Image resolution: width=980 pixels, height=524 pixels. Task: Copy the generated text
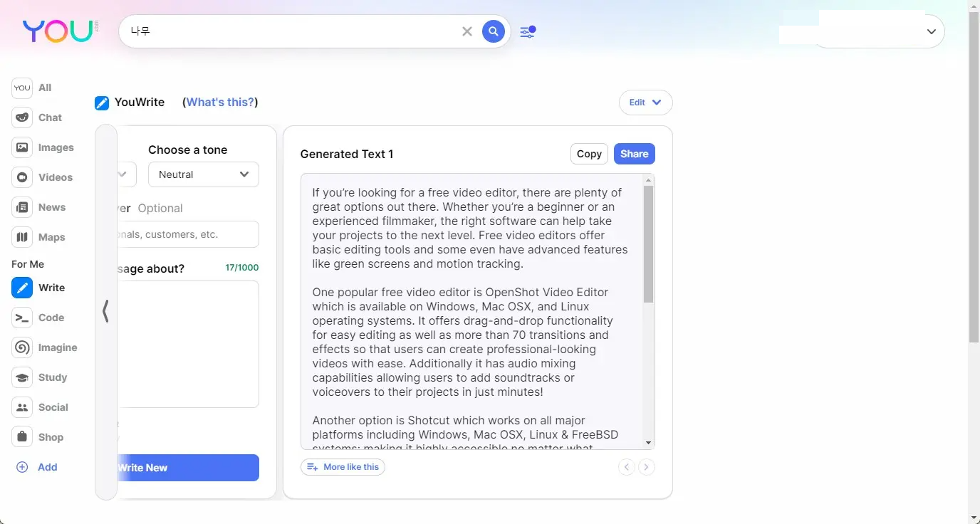coord(589,154)
